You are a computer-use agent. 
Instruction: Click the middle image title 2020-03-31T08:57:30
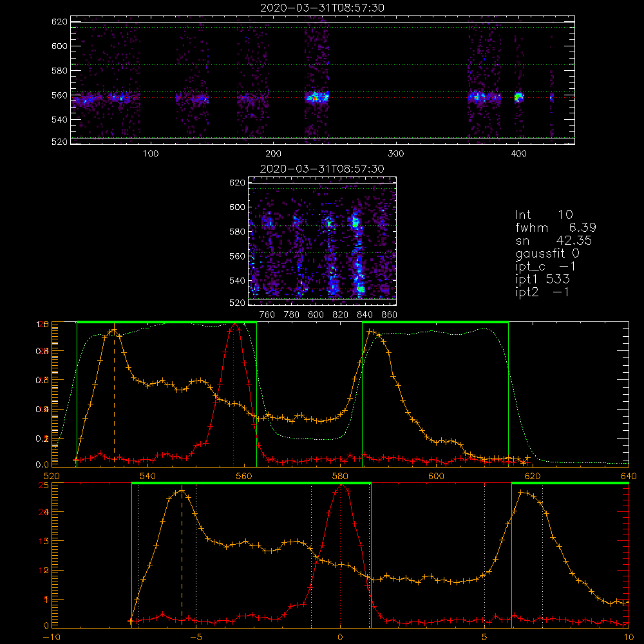pyautogui.click(x=322, y=169)
